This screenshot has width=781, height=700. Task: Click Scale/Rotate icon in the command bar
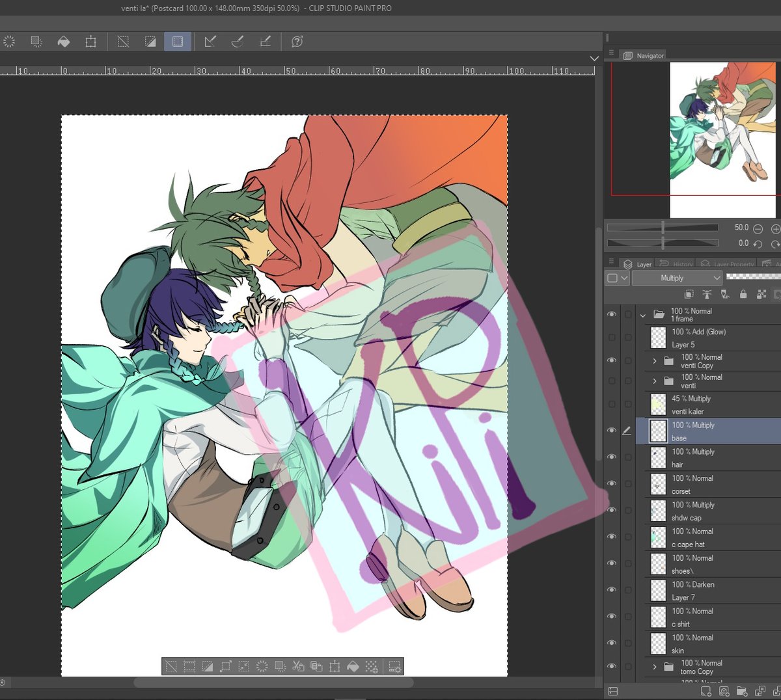(91, 42)
